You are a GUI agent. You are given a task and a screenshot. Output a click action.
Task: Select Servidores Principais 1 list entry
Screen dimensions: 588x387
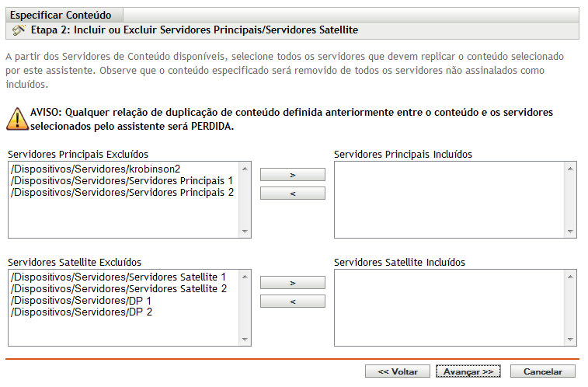(x=122, y=180)
